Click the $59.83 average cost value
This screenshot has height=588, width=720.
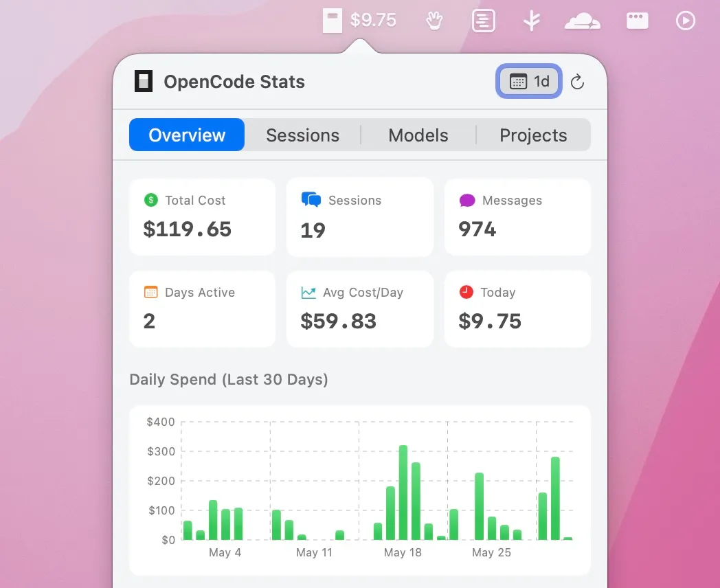pos(339,321)
